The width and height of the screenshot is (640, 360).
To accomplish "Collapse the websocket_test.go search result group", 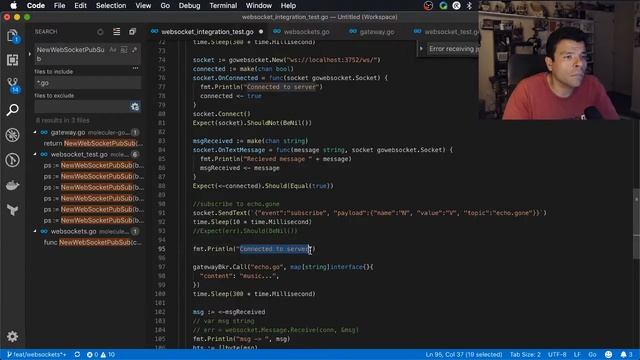I will (35, 154).
